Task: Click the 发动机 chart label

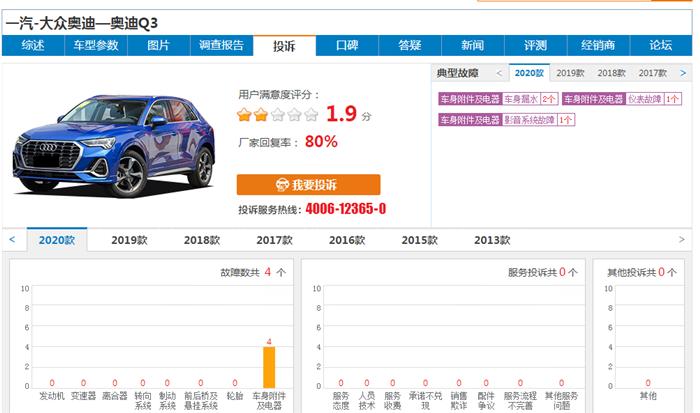Action: coord(52,396)
